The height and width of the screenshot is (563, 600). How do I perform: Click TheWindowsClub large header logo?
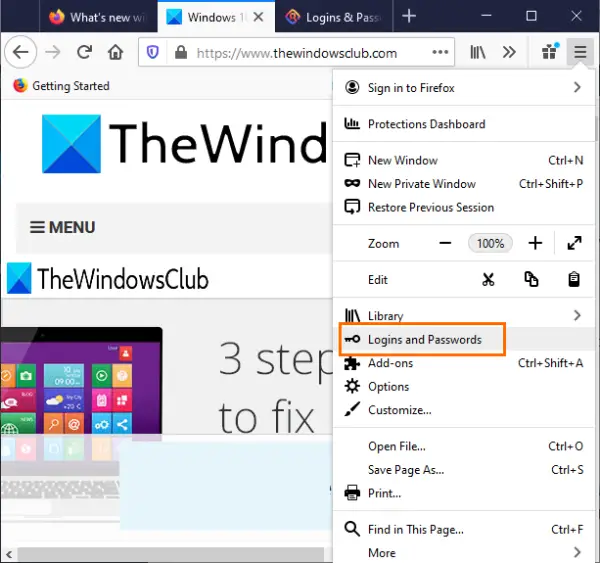pos(185,144)
